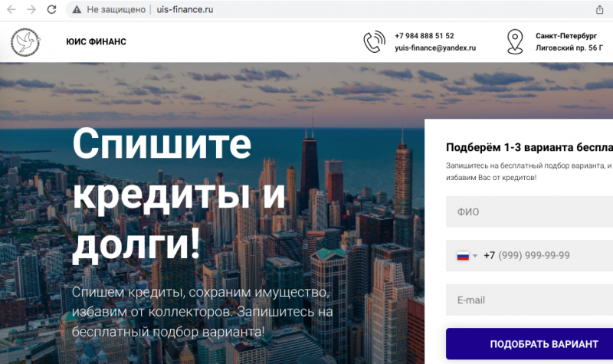
Task: Reload the page with the refresh icon
Action: coord(51,9)
